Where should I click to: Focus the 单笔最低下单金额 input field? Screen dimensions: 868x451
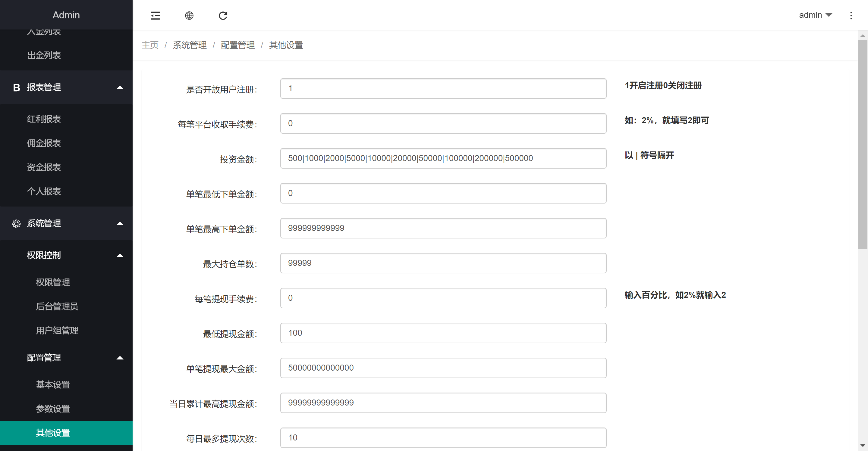[x=443, y=194]
